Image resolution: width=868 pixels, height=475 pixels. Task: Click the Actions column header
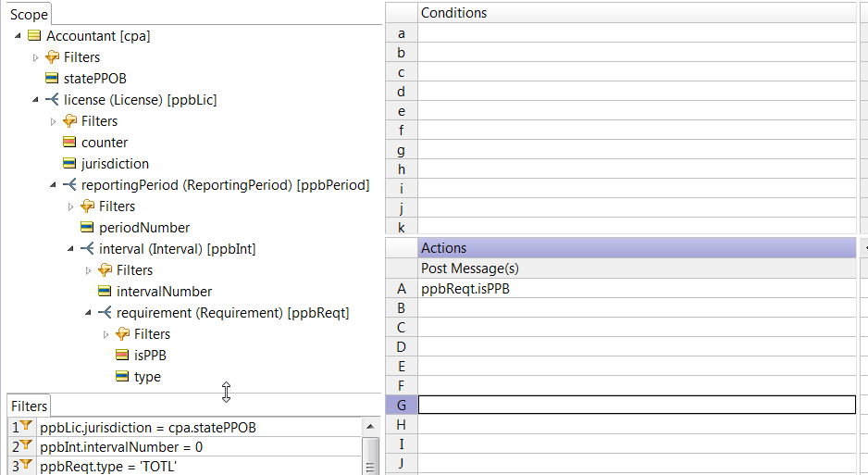637,248
